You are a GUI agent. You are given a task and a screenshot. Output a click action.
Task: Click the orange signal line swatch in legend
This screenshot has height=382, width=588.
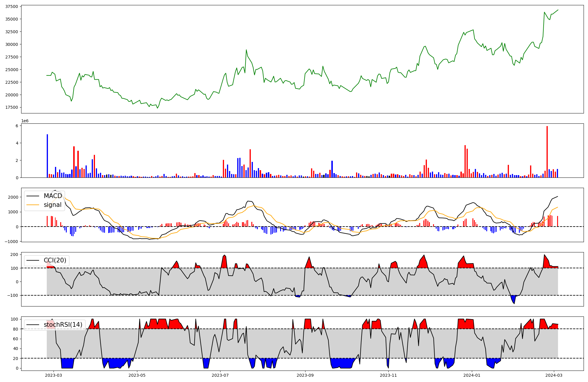pyautogui.click(x=33, y=205)
